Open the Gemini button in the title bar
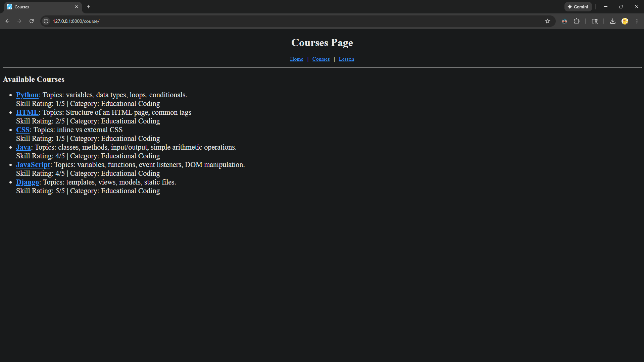 (x=578, y=7)
